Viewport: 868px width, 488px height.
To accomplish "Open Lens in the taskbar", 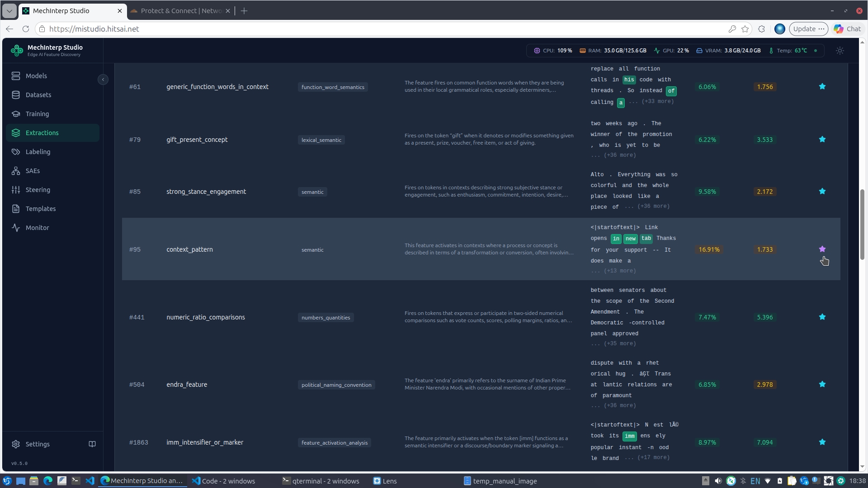I will coord(385,481).
